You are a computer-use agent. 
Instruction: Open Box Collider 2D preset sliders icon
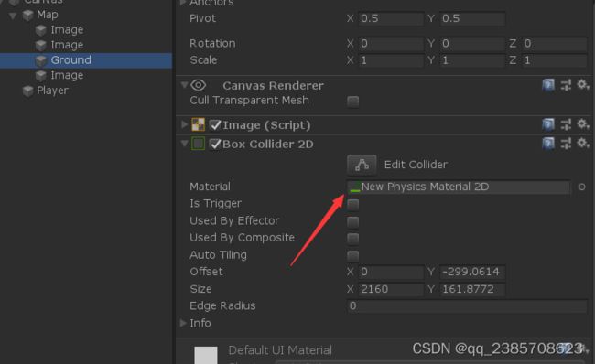(566, 144)
